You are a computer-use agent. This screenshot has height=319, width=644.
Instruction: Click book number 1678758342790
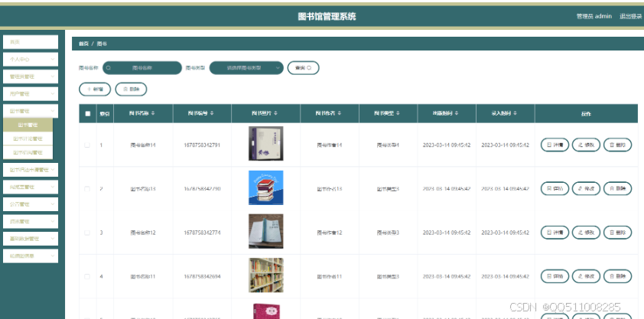202,189
